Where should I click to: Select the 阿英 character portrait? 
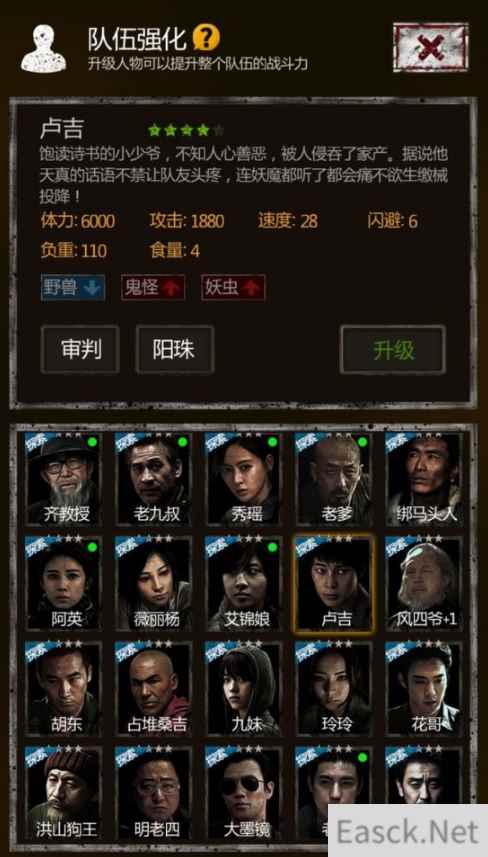(x=64, y=583)
